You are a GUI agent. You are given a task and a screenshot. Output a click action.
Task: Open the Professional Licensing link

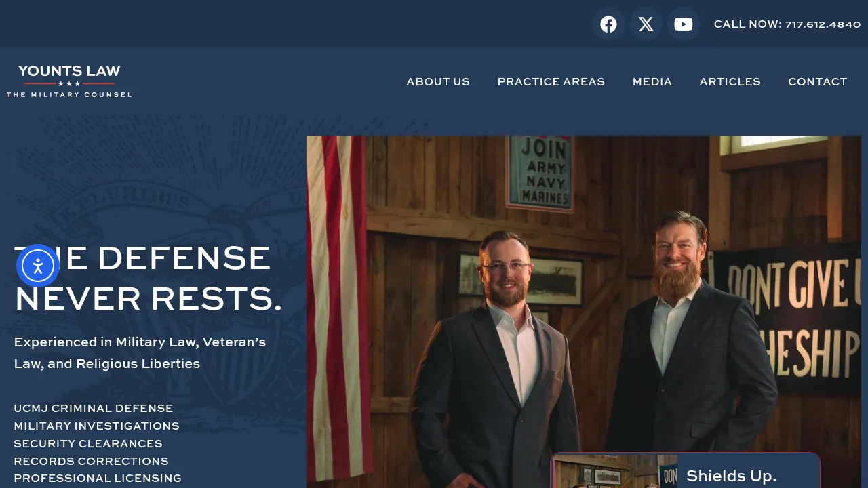tap(98, 478)
